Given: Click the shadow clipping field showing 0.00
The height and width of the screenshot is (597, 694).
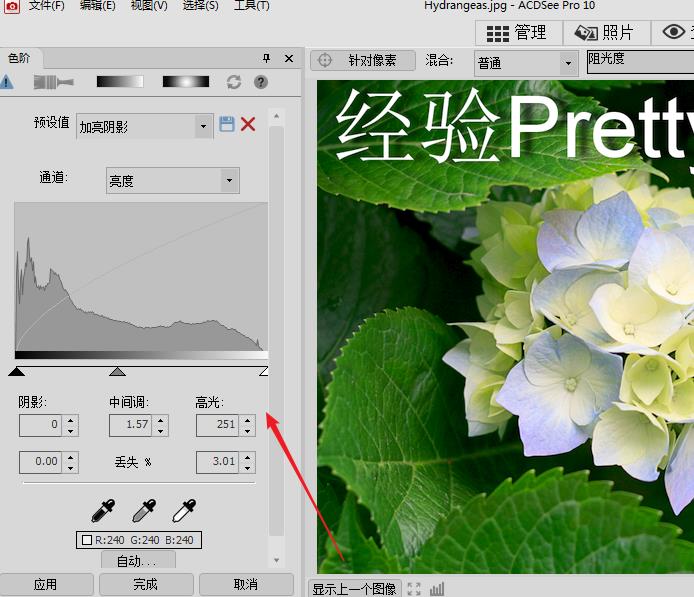Looking at the screenshot, I should 41,462.
